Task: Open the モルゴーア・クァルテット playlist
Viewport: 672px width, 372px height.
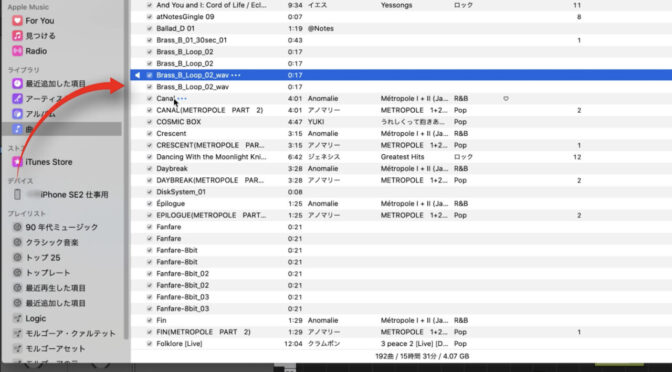Action: [x=70, y=333]
